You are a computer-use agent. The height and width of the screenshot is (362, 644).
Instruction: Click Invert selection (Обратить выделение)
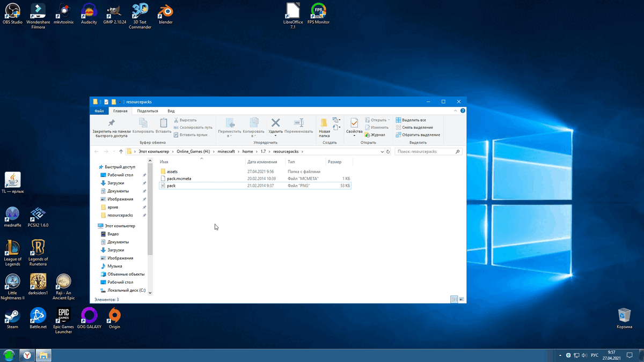point(418,135)
